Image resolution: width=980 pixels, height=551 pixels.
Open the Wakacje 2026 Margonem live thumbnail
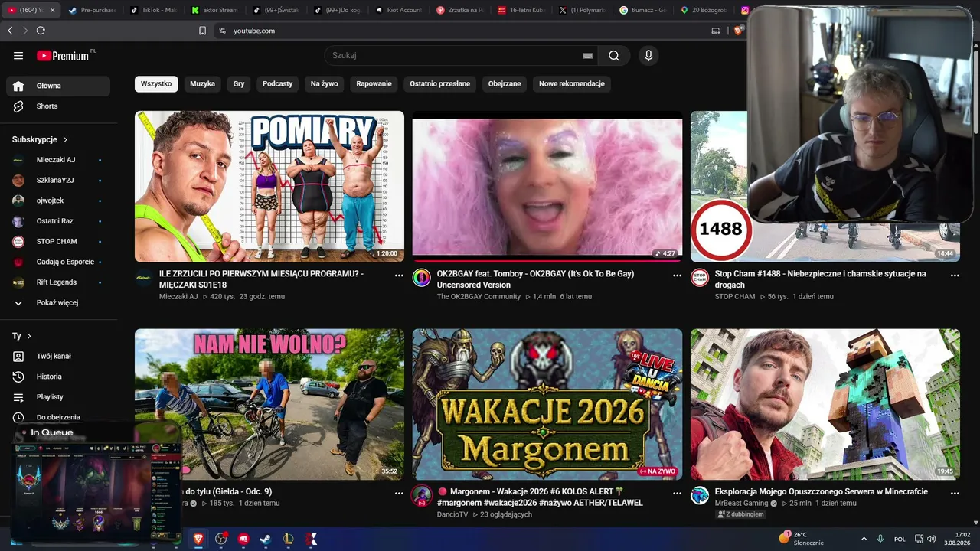point(547,405)
